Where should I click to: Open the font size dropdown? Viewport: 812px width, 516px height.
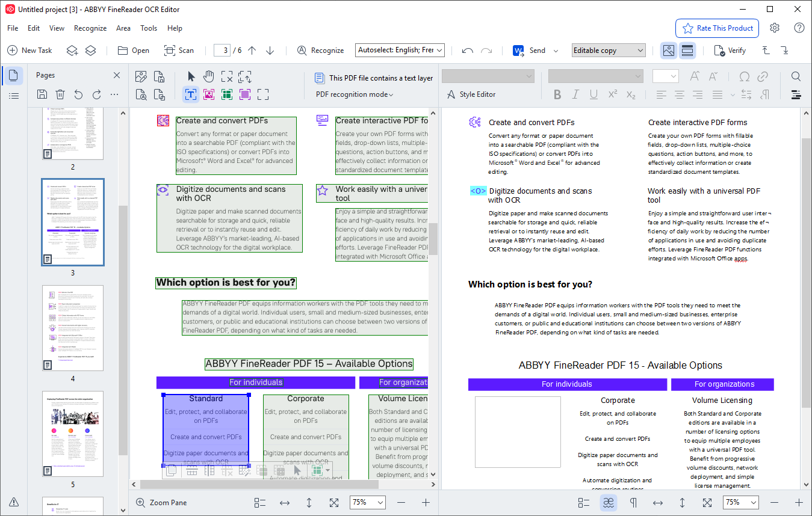(x=666, y=76)
